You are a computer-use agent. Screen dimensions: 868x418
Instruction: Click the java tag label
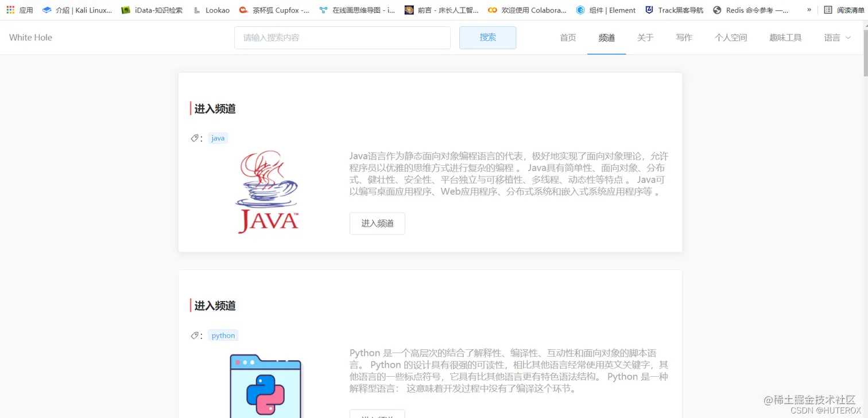tap(218, 138)
